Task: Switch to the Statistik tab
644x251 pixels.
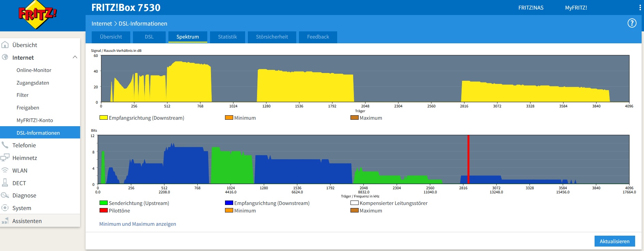Action: (x=227, y=37)
